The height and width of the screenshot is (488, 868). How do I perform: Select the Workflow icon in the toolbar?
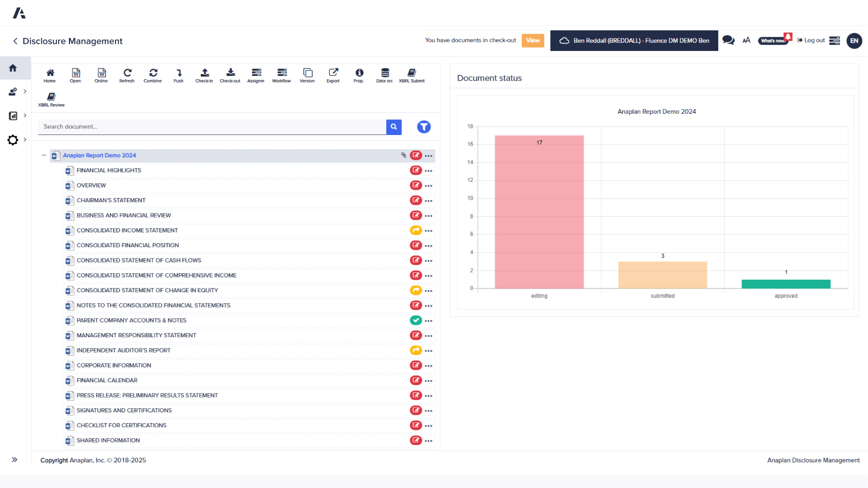282,75
